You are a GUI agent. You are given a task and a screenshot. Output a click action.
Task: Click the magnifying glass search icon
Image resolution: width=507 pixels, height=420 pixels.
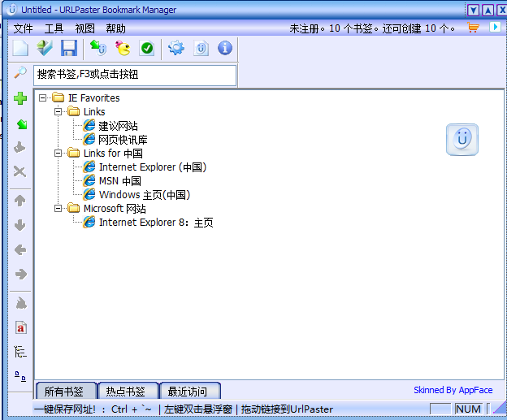pyautogui.click(x=20, y=73)
